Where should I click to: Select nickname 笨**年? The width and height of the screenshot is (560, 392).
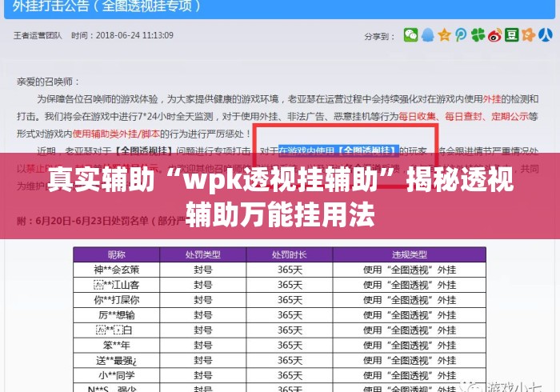[117, 346]
